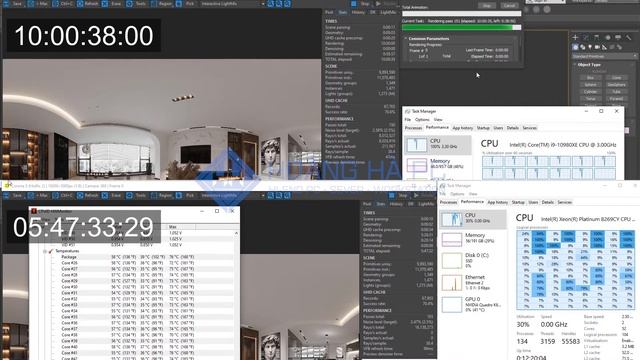Click Erase in the bottom frame buffer toolbar
This screenshot has width=640, height=360.
[113, 196]
